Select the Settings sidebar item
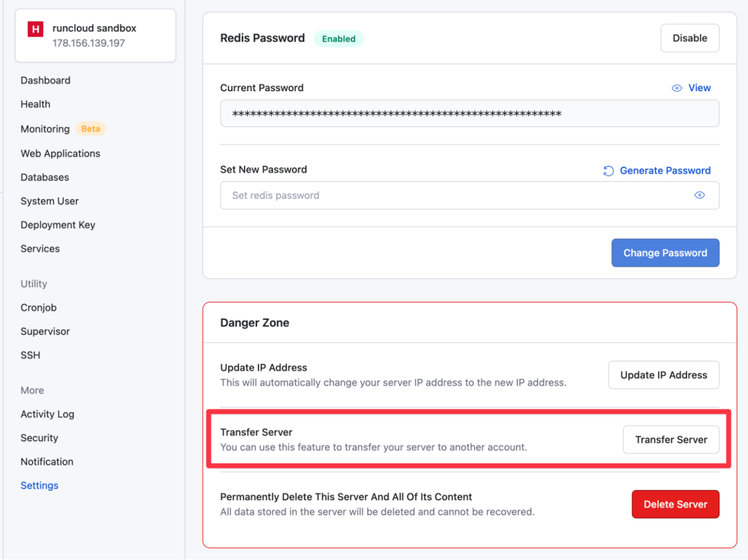This screenshot has height=560, width=748. click(x=39, y=486)
